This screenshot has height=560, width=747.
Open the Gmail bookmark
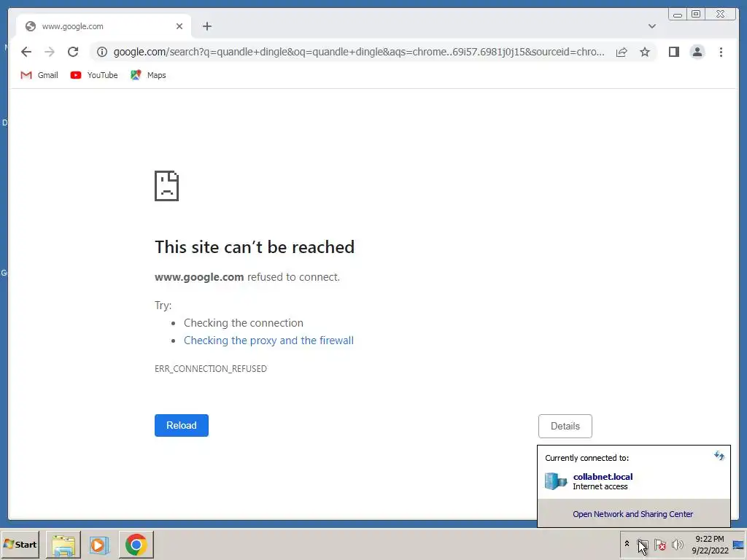(x=39, y=75)
